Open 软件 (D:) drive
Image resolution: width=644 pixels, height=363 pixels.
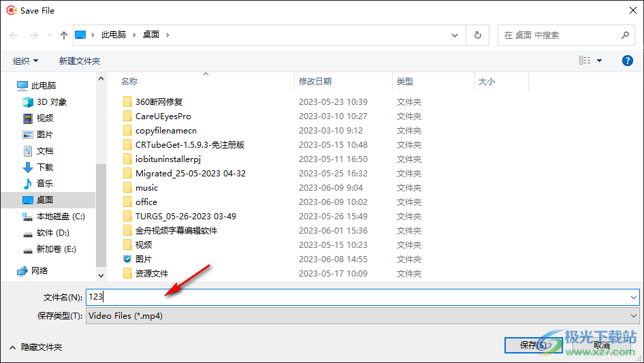pyautogui.click(x=52, y=233)
